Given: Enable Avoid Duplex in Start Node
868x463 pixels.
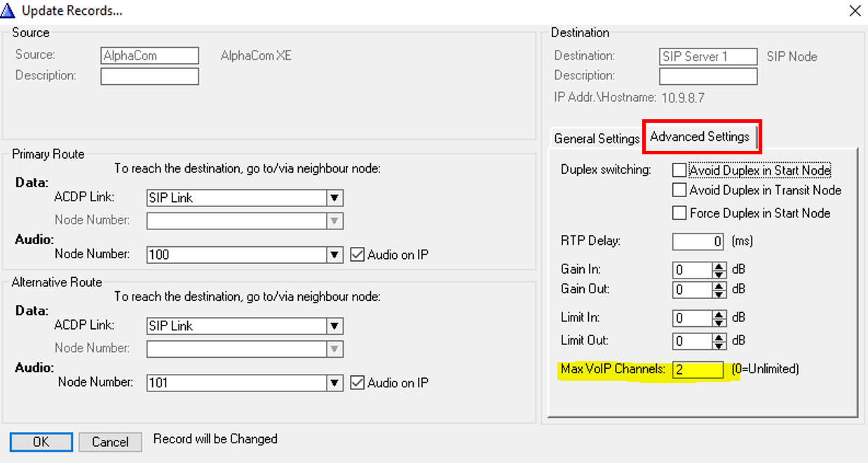Looking at the screenshot, I should click(679, 170).
